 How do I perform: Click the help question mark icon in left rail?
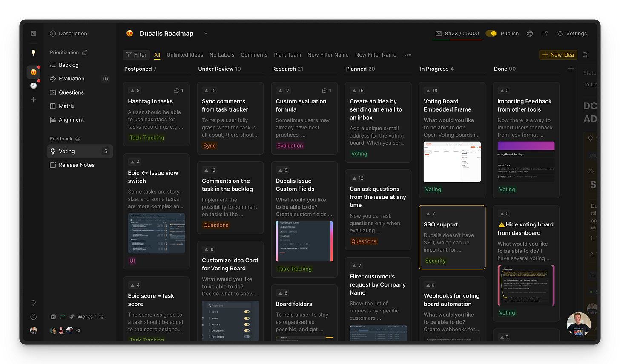click(34, 317)
